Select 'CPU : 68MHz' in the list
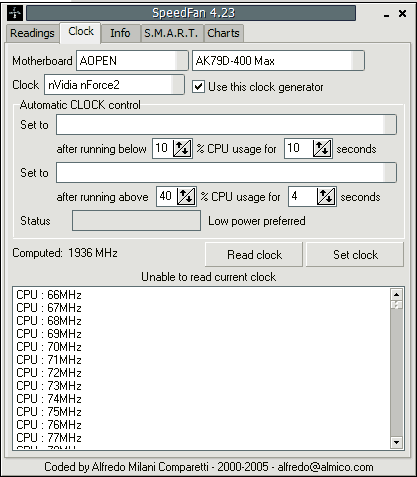The width and height of the screenshot is (417, 477). [49, 321]
